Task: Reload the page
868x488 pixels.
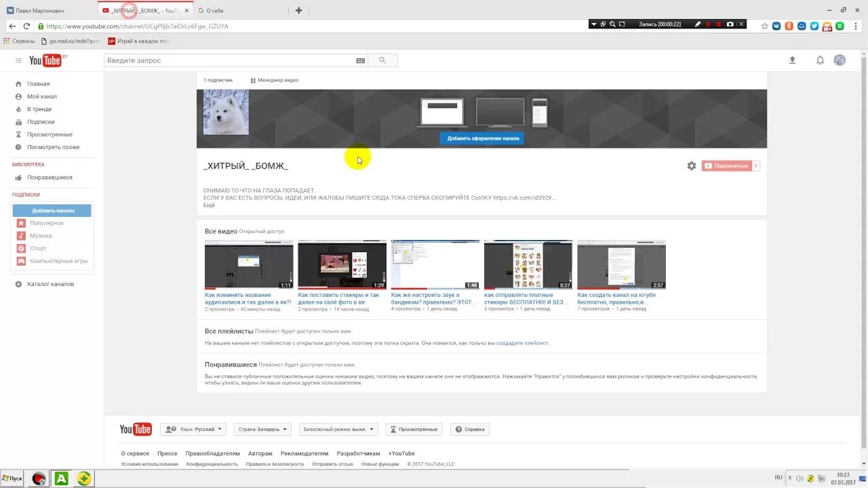Action: pos(26,26)
